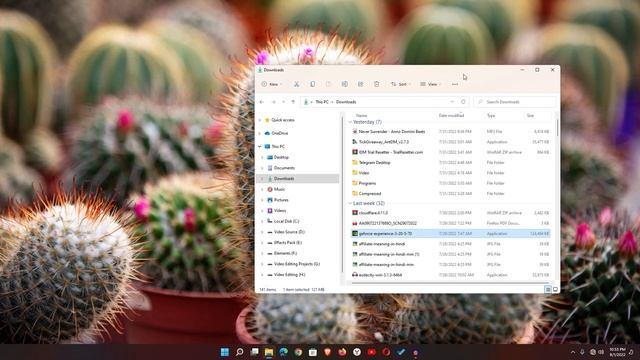Click the vertical scrollbar of file list
The image size is (640, 360).
[557, 128]
